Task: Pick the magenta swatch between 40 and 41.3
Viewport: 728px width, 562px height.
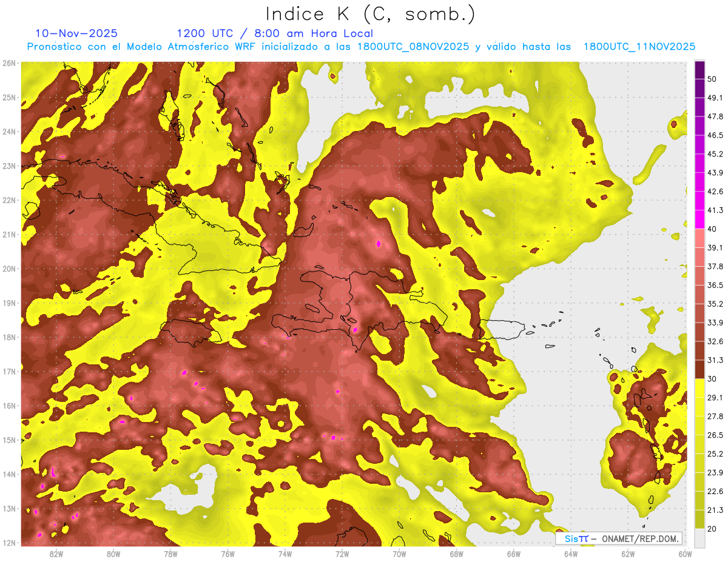Action: click(699, 219)
